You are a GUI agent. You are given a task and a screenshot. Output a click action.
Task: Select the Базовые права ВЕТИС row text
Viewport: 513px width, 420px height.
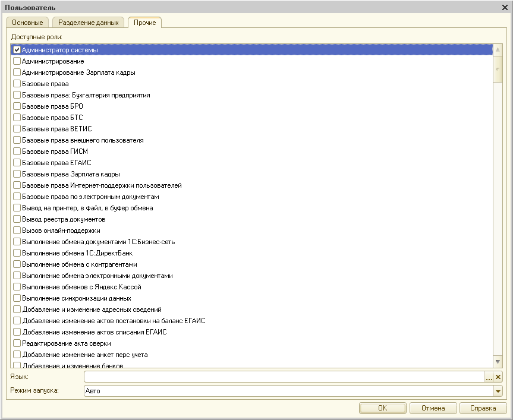(x=57, y=129)
